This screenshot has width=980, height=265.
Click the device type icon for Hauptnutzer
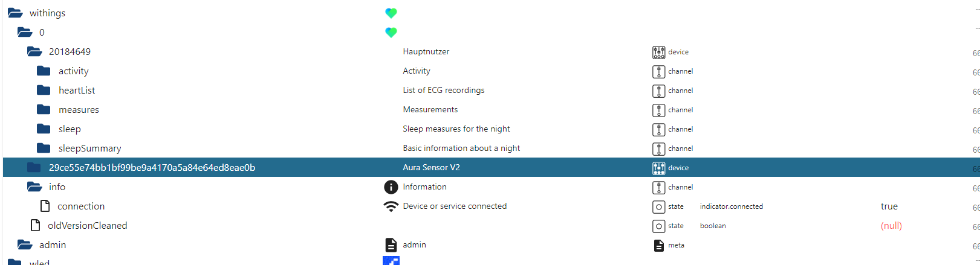tap(658, 52)
